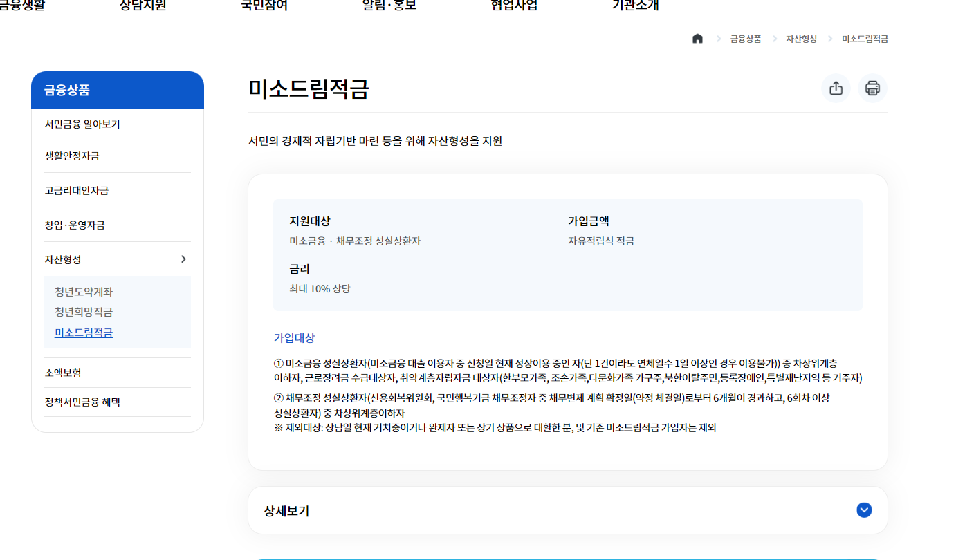Click the home icon in breadcrumb
Viewport: 956px width, 560px height.
pos(697,39)
